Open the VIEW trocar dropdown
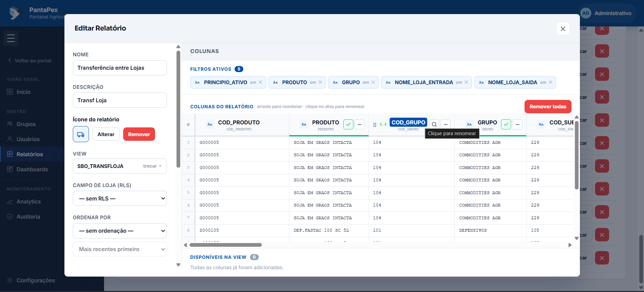Image resolution: width=644 pixels, height=292 pixels. pos(152,166)
